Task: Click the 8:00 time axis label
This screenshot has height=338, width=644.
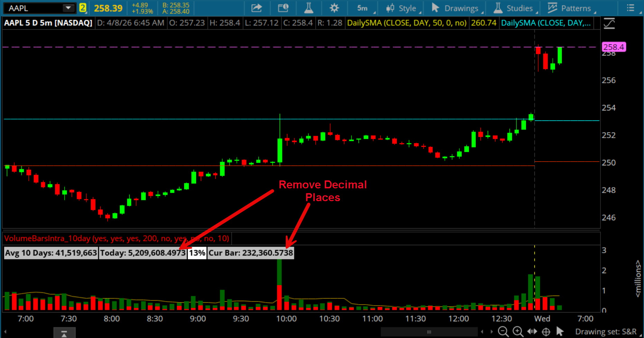Action: click(x=112, y=318)
